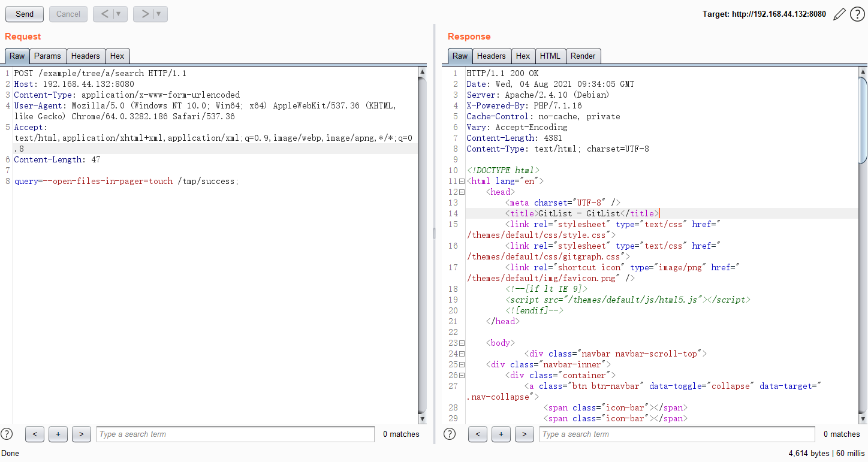This screenshot has width=868, height=462.
Task: Open help next to target pencil icon
Action: 857,14
